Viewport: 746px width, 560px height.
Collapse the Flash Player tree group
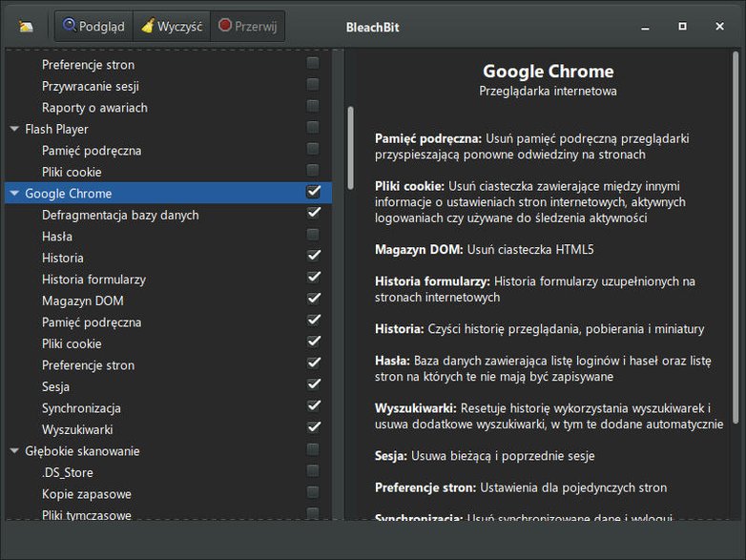click(x=14, y=129)
